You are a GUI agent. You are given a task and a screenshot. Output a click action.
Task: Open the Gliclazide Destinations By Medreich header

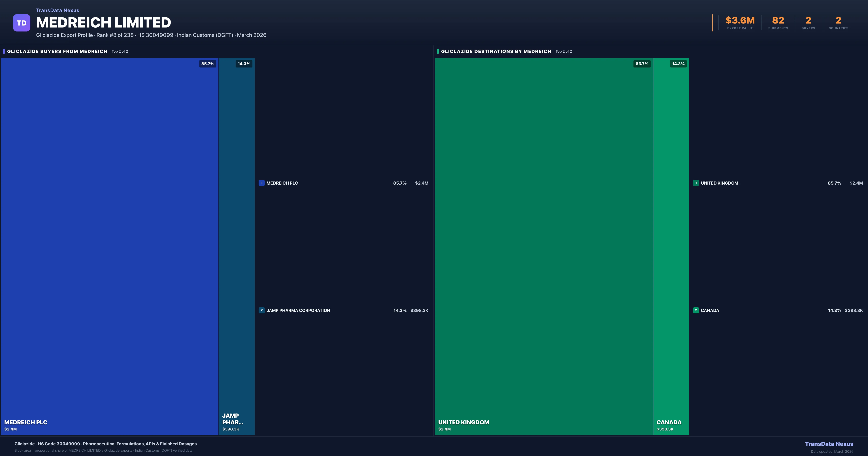click(496, 51)
